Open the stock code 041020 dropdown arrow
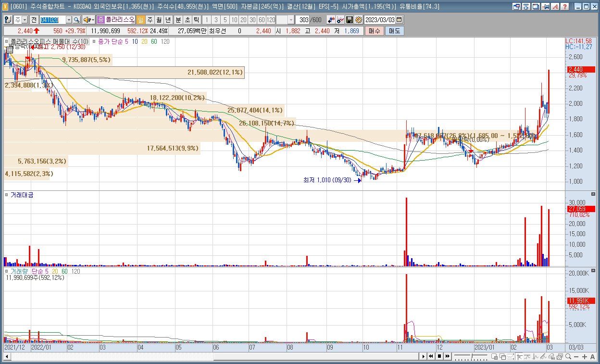Image resolution: width=600 pixels, height=364 pixels. 68,20
